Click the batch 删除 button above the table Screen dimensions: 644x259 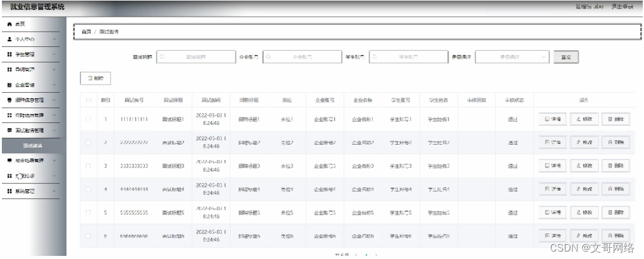[x=95, y=78]
